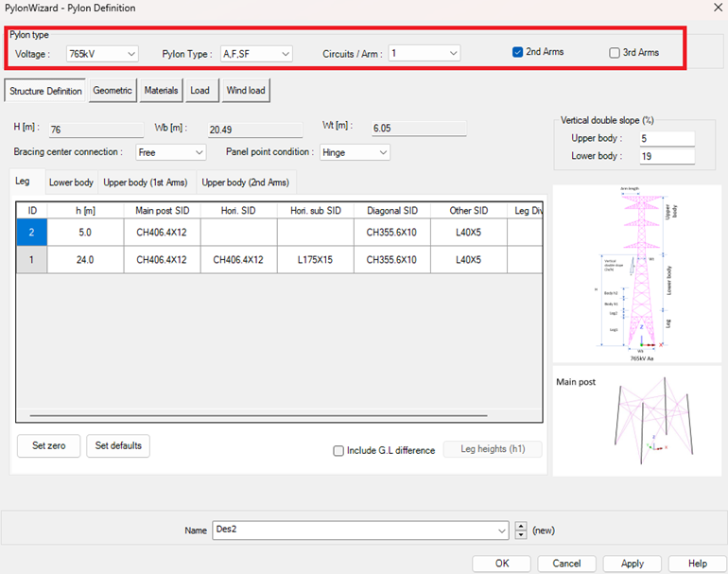Click the Apply button
728x574 pixels.
pyautogui.click(x=632, y=564)
